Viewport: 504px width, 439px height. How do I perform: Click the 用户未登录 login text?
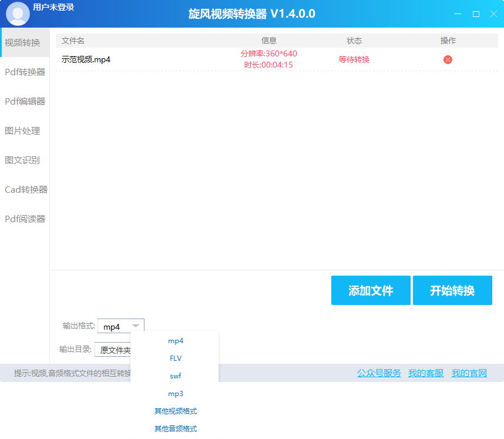click(53, 7)
